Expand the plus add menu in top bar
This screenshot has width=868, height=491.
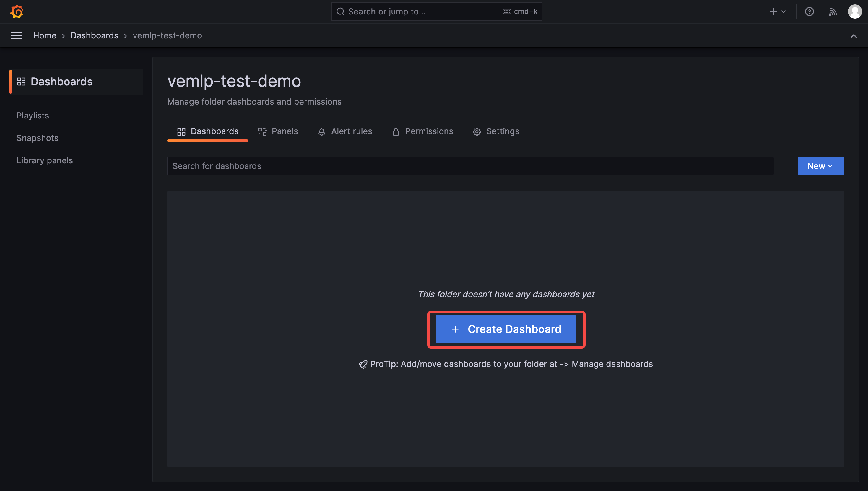click(778, 12)
